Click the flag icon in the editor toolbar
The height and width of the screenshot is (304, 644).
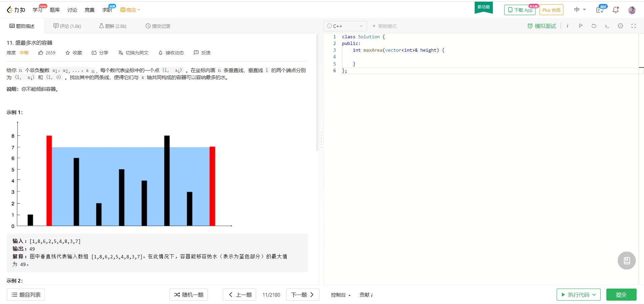[x=581, y=26]
